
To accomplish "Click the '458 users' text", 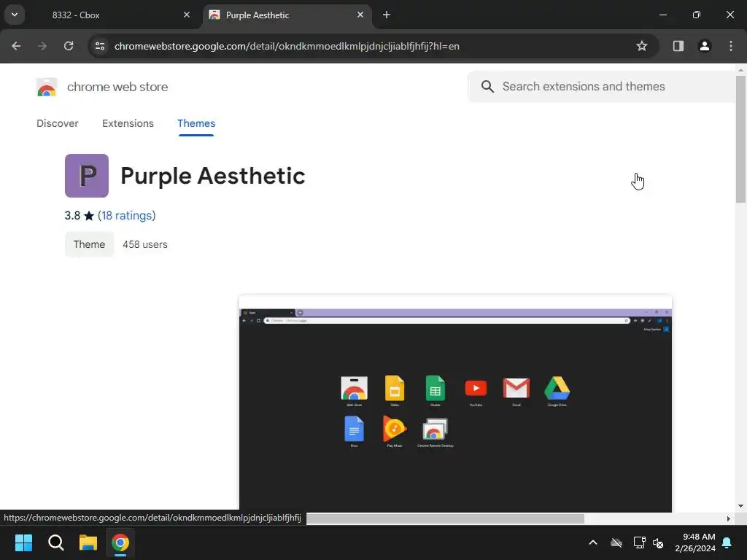I will [145, 244].
